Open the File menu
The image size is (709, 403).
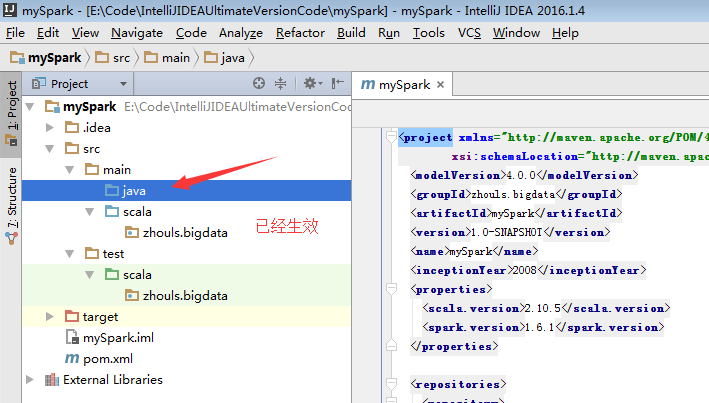tap(15, 33)
